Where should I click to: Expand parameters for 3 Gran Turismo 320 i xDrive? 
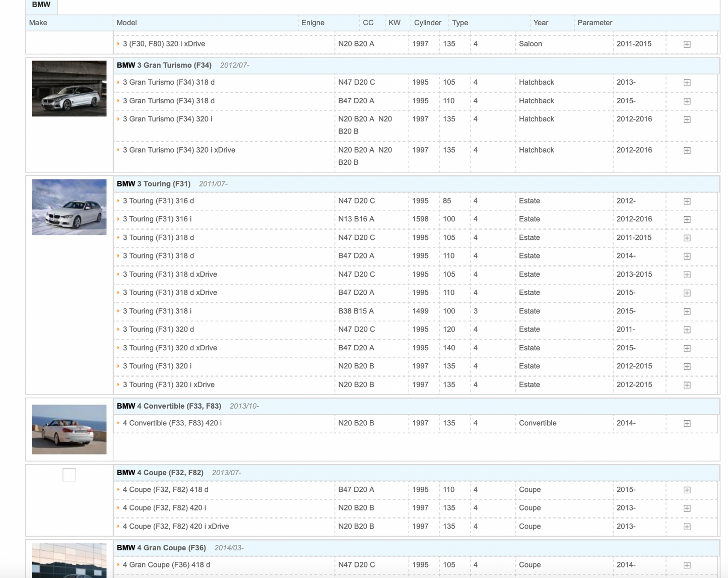(687, 150)
